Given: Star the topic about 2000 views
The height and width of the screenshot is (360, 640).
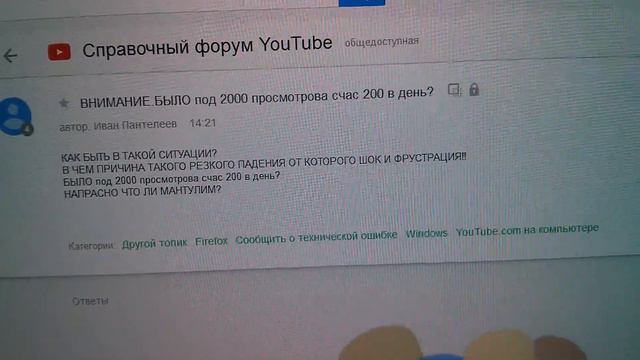Looking at the screenshot, I should pos(64,103).
